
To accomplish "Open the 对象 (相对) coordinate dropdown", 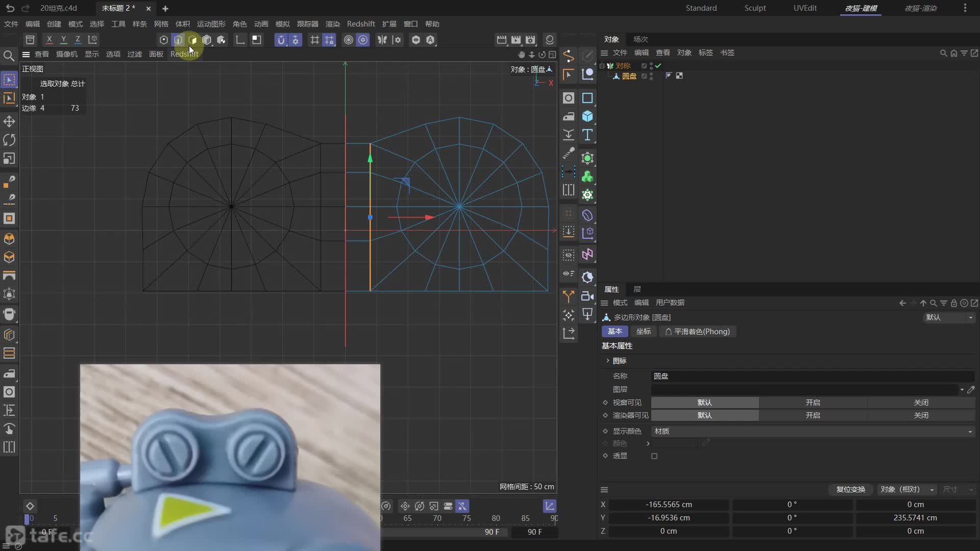I will 907,489.
